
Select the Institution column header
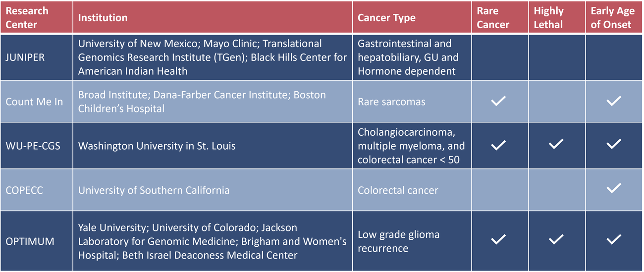(103, 18)
